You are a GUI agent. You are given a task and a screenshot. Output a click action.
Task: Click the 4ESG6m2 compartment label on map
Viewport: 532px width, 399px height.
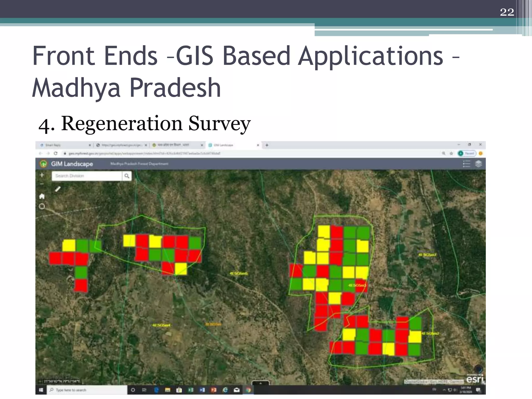[430, 333]
